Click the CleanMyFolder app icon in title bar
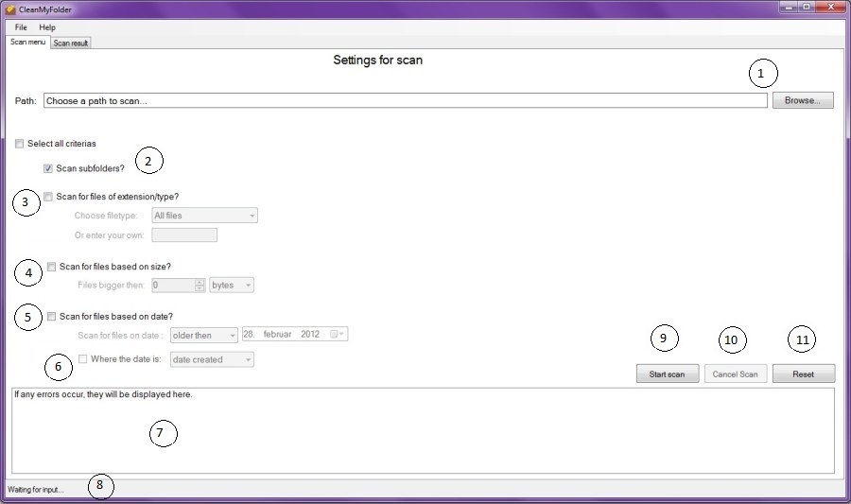Image resolution: width=851 pixels, height=504 pixels. tap(10, 9)
